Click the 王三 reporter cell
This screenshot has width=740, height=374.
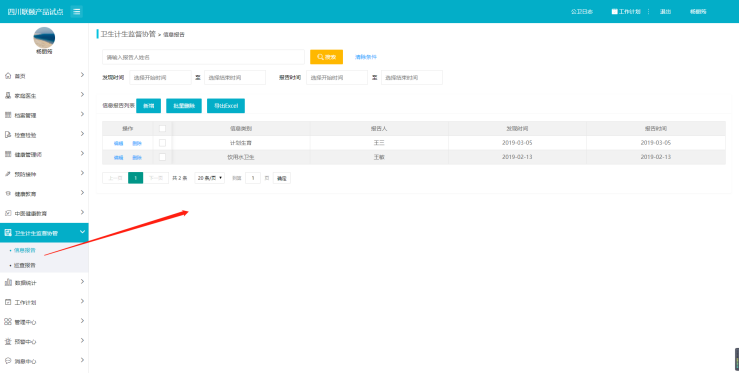pyautogui.click(x=379, y=143)
